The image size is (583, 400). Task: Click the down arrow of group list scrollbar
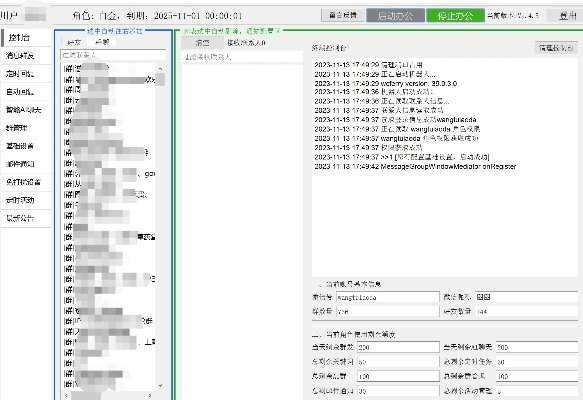tap(160, 386)
